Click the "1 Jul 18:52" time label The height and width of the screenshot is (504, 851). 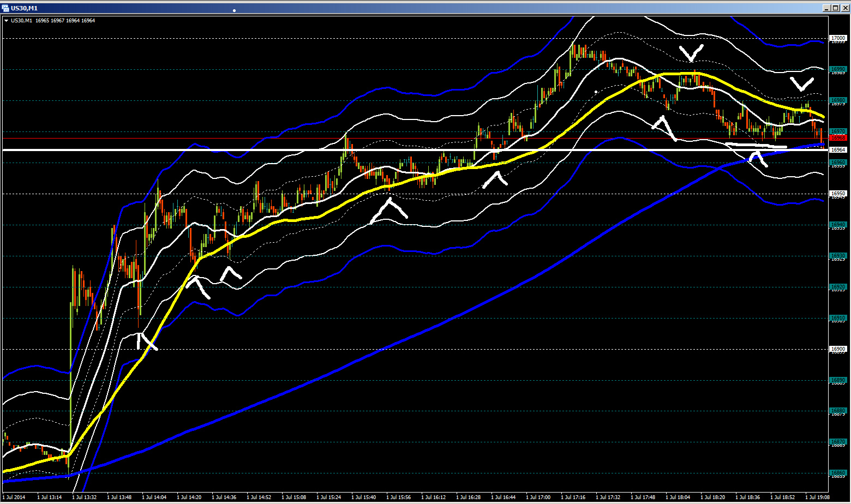pyautogui.click(x=782, y=497)
